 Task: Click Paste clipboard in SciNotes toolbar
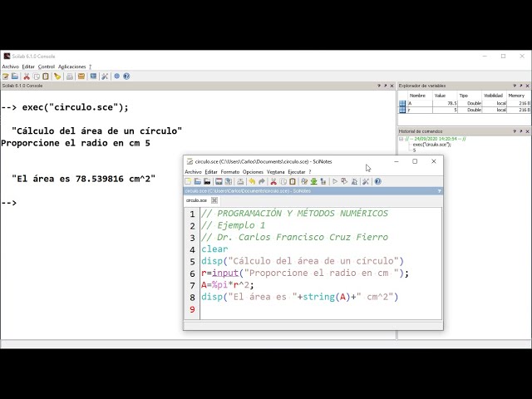click(293, 181)
